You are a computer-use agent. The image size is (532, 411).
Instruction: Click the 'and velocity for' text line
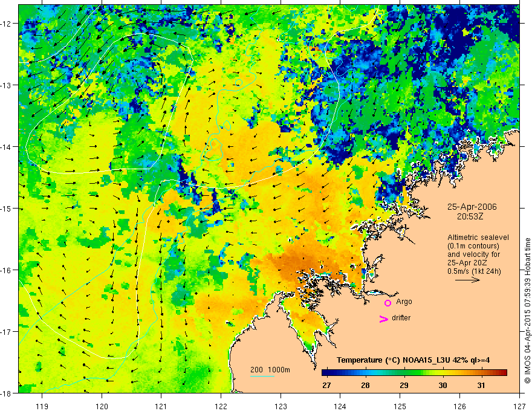coord(473,254)
